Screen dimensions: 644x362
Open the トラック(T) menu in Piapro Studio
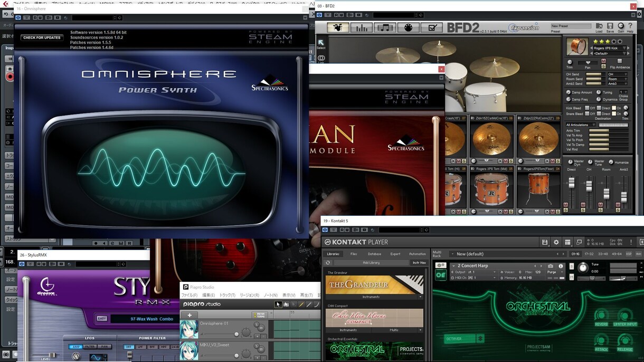(228, 296)
